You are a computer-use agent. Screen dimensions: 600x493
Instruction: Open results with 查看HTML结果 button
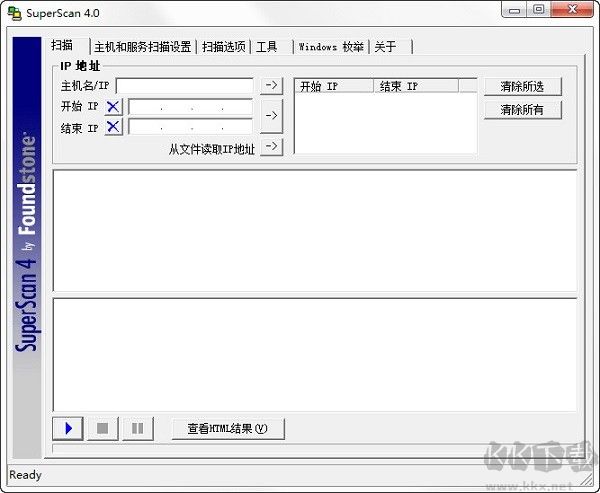(x=228, y=429)
